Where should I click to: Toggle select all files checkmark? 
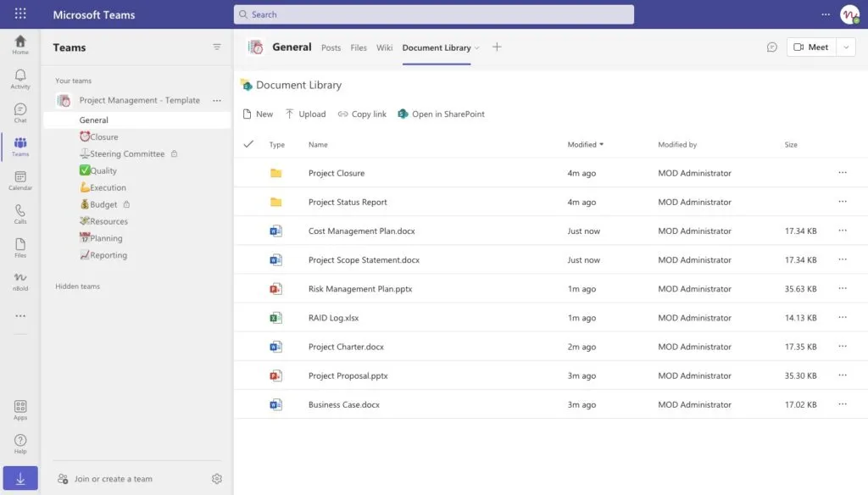tap(248, 144)
